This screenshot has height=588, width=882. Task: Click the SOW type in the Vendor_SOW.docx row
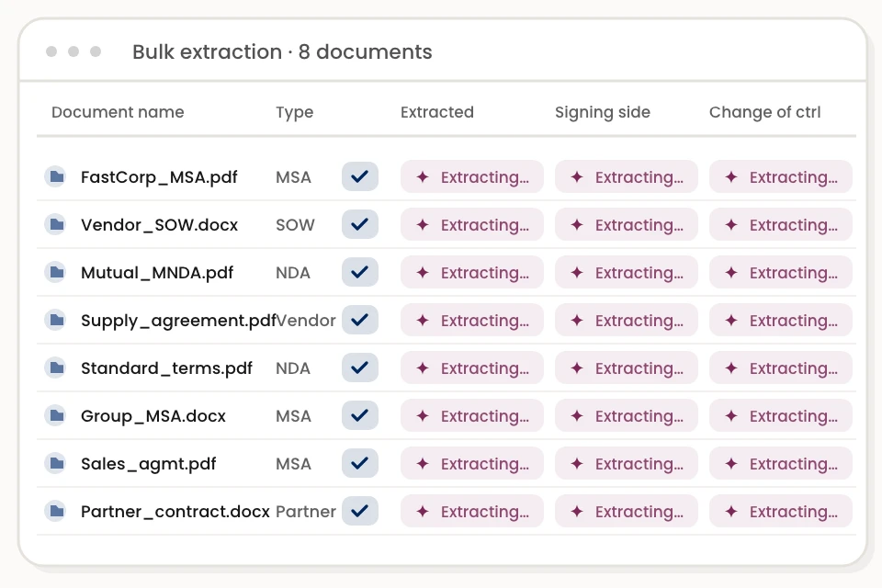click(295, 225)
